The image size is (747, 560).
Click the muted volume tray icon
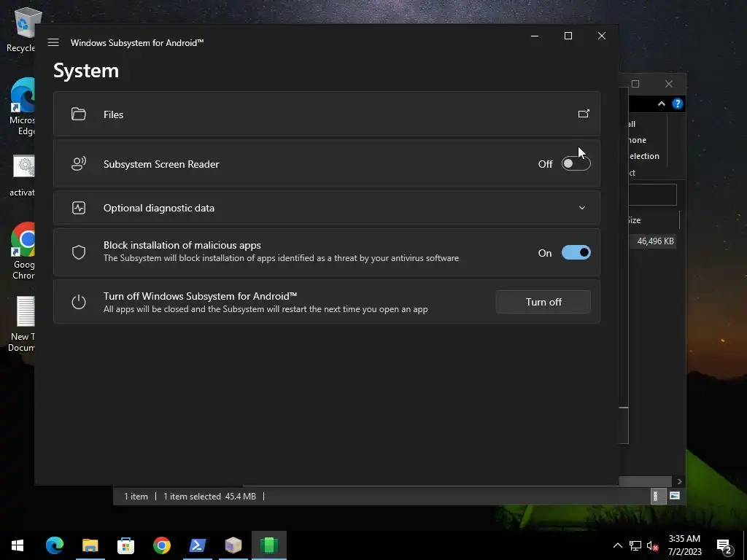653,545
